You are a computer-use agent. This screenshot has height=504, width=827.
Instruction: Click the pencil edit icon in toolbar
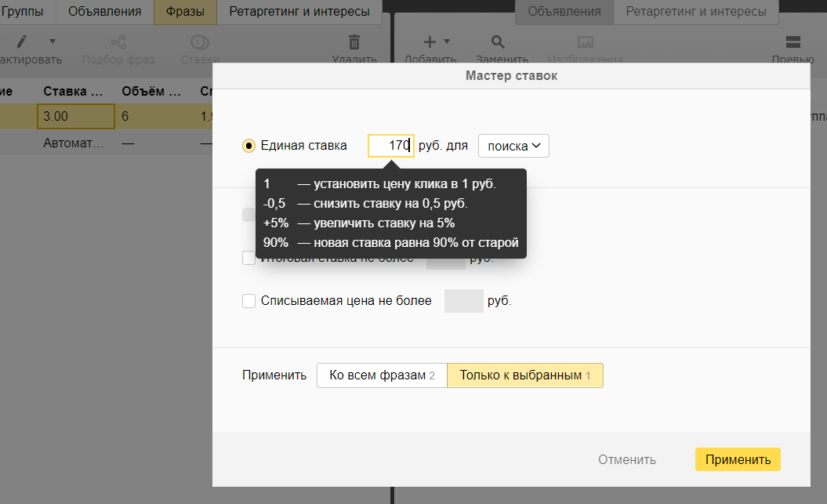(x=23, y=42)
